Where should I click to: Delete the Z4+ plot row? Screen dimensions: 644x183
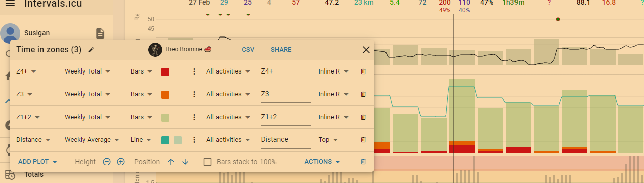click(363, 72)
